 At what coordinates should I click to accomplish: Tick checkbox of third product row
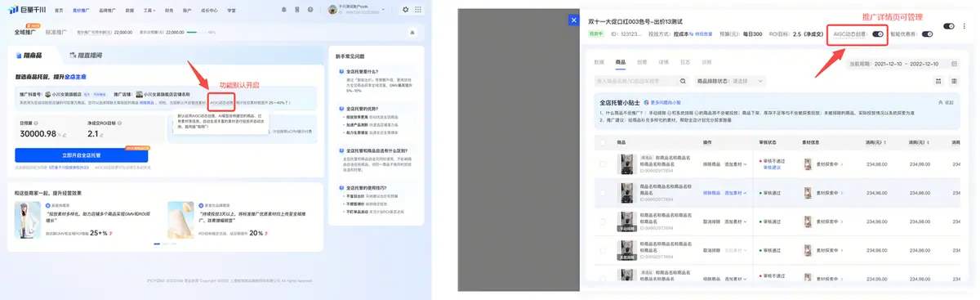pyautogui.click(x=603, y=222)
